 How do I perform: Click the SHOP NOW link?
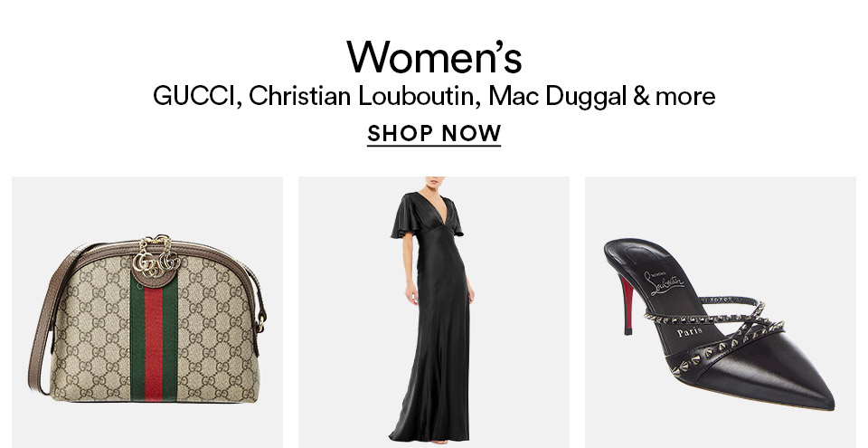pyautogui.click(x=434, y=134)
